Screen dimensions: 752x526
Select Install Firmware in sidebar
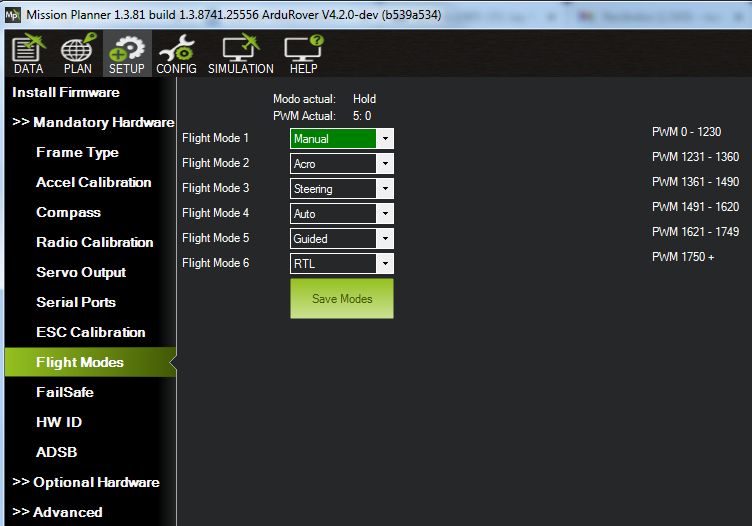tap(66, 92)
